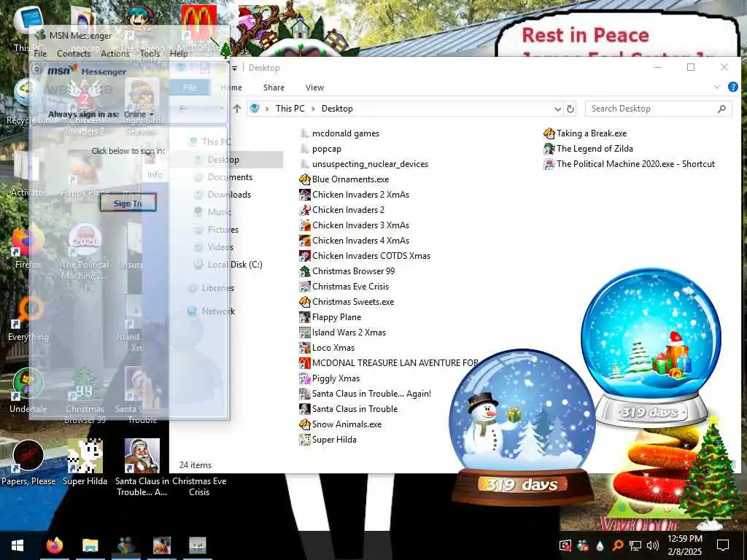
Task: Select Chicken Invaders 4 XmAs file icon
Action: 304,241
